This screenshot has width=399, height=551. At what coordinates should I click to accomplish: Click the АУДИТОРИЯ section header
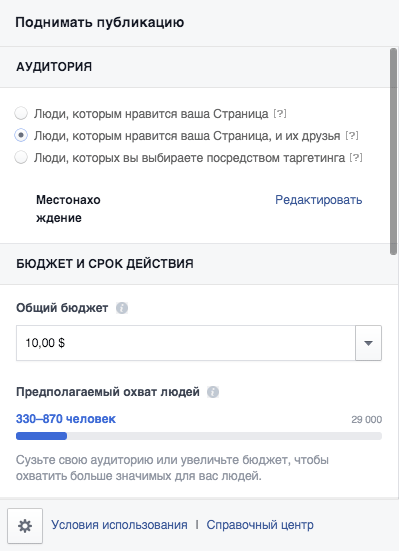[x=54, y=67]
